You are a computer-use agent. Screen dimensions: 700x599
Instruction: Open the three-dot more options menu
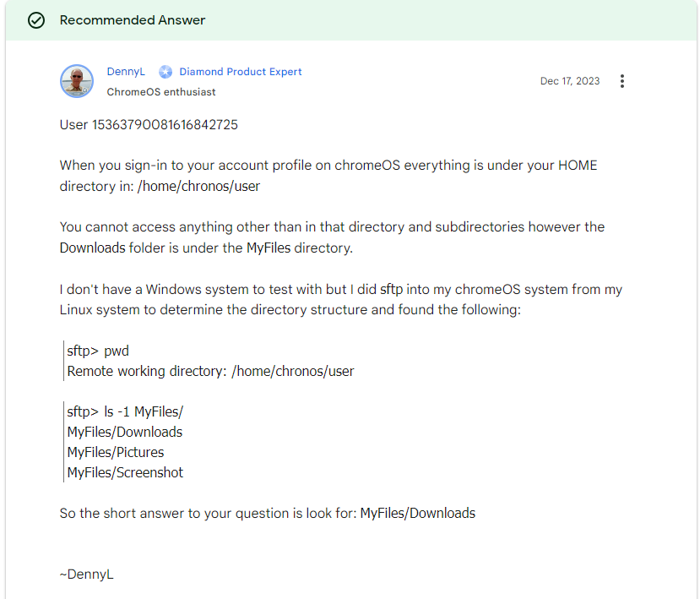622,81
